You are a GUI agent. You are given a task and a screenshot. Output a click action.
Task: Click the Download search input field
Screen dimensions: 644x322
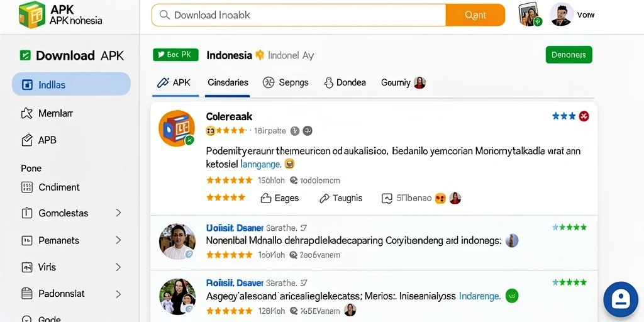tap(299, 15)
